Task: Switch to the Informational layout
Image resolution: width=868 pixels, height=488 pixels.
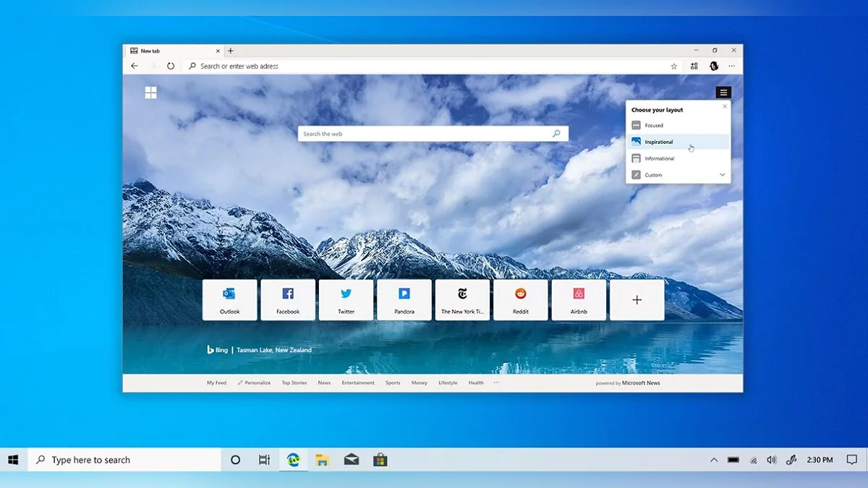Action: pos(659,158)
